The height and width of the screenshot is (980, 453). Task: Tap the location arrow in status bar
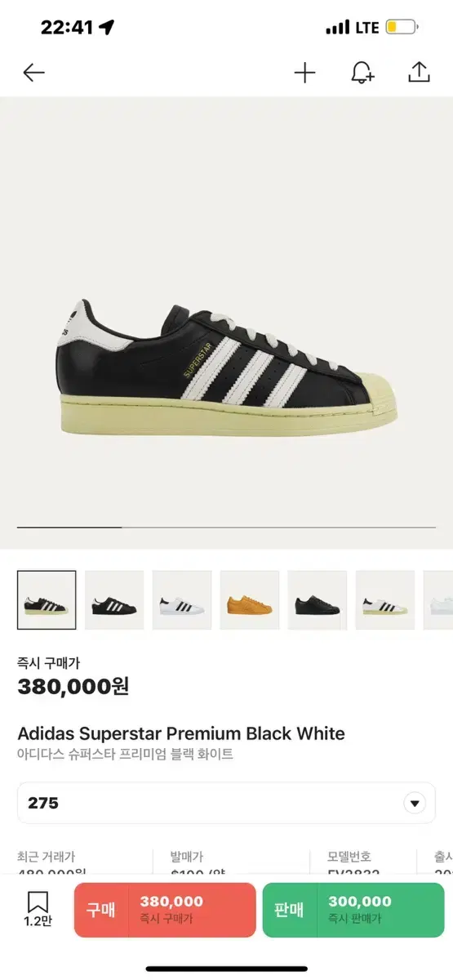[106, 27]
